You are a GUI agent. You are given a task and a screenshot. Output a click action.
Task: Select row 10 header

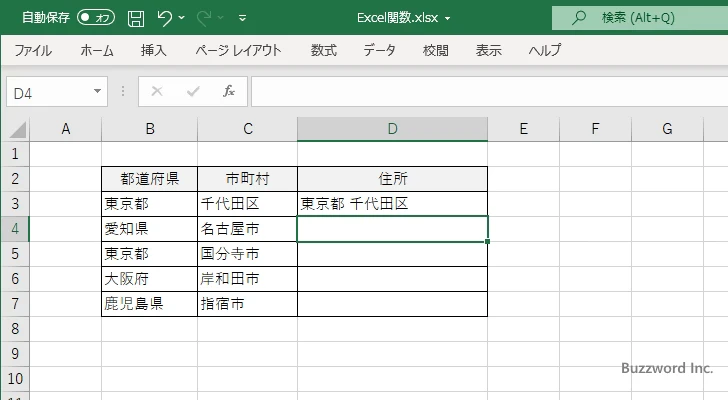point(15,379)
